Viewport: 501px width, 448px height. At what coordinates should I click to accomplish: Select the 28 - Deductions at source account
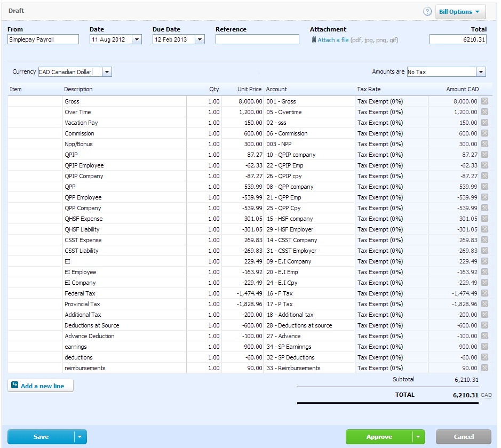(x=309, y=325)
